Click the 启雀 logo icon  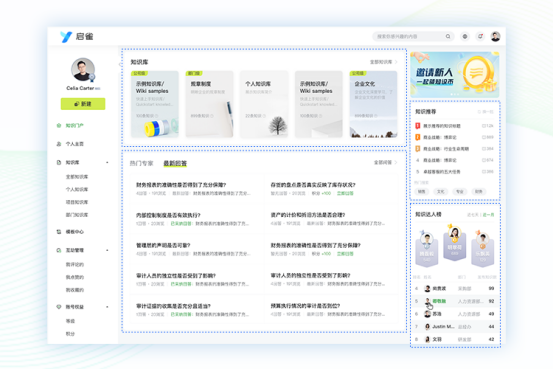click(x=66, y=36)
